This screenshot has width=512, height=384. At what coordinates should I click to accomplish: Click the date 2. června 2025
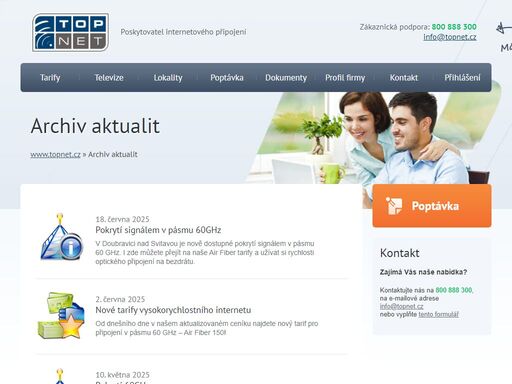pyautogui.click(x=120, y=299)
